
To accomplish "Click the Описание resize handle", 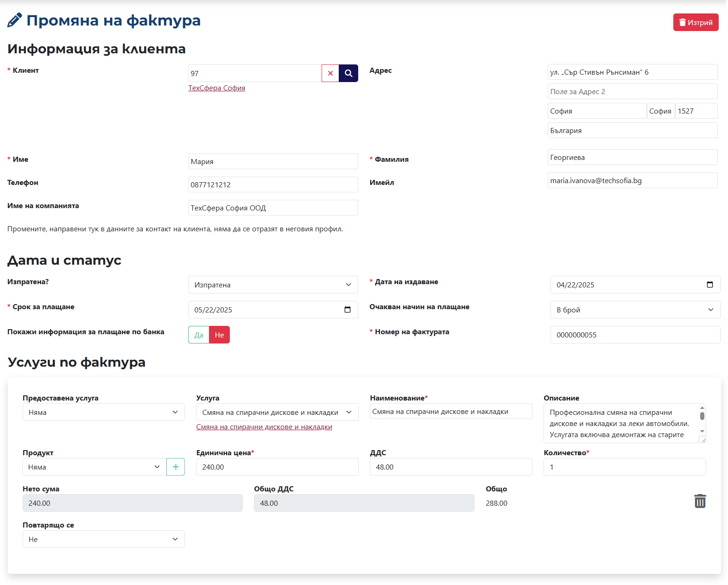I will click(703, 440).
